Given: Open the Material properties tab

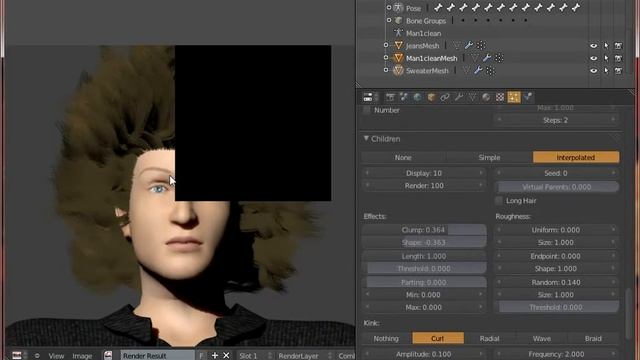Looking at the screenshot, I should [486, 97].
